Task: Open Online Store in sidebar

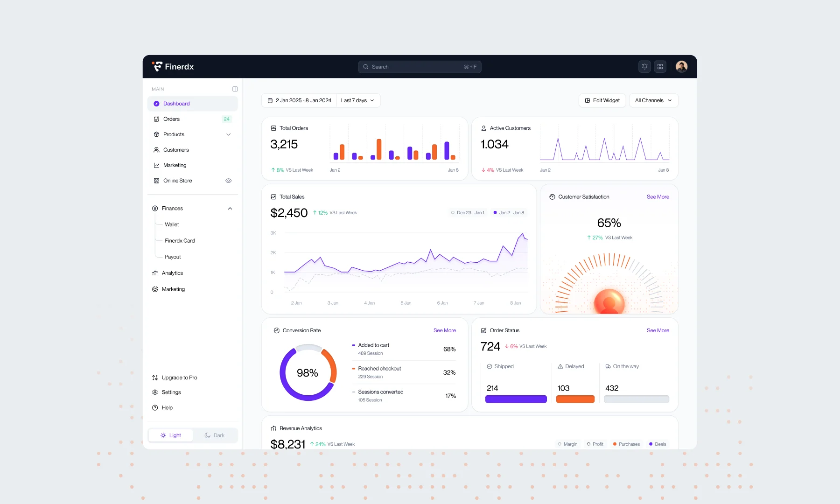Action: (192, 181)
